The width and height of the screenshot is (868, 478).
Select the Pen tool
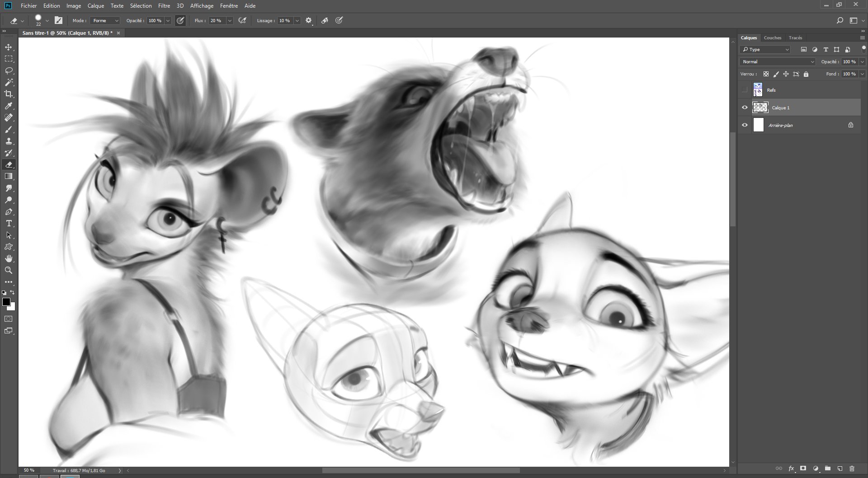(9, 212)
